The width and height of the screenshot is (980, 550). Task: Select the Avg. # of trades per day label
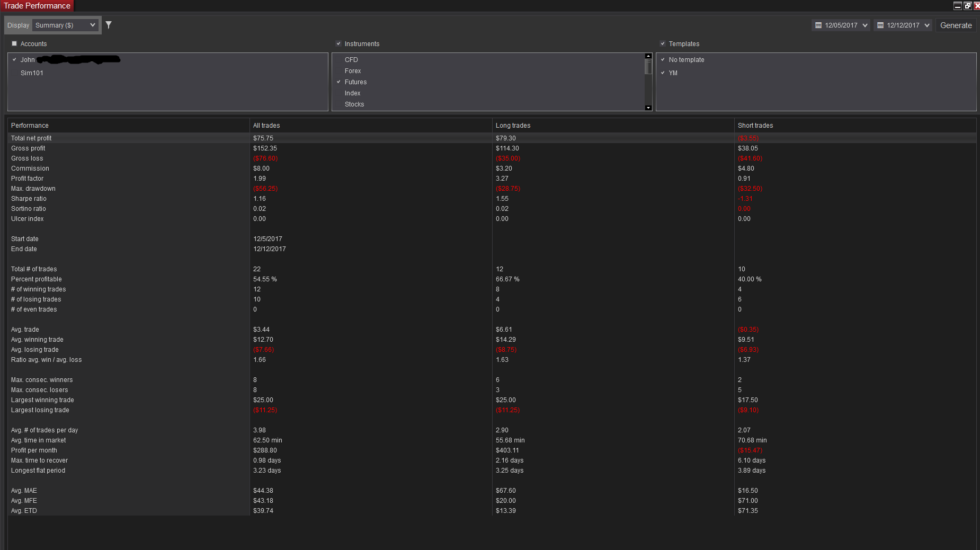(x=44, y=430)
